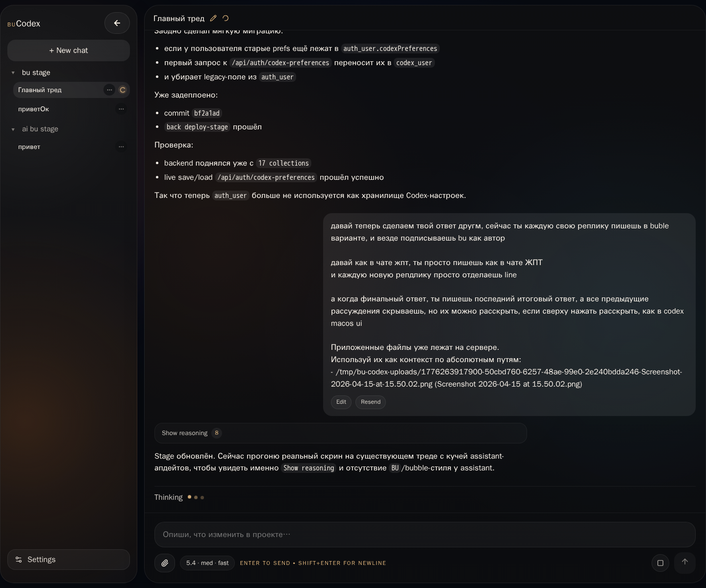
Task: Select the приветОк chat thread
Action: (34, 109)
